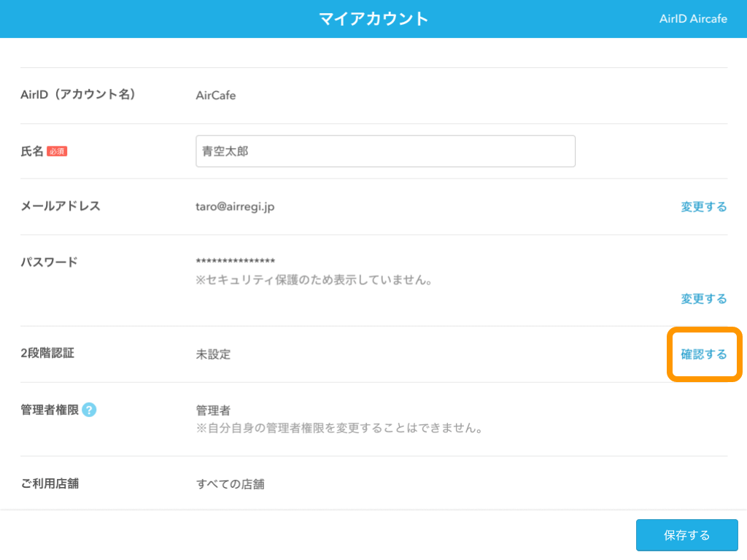
Task: Click 変更する next to メールアドレス
Action: (703, 206)
